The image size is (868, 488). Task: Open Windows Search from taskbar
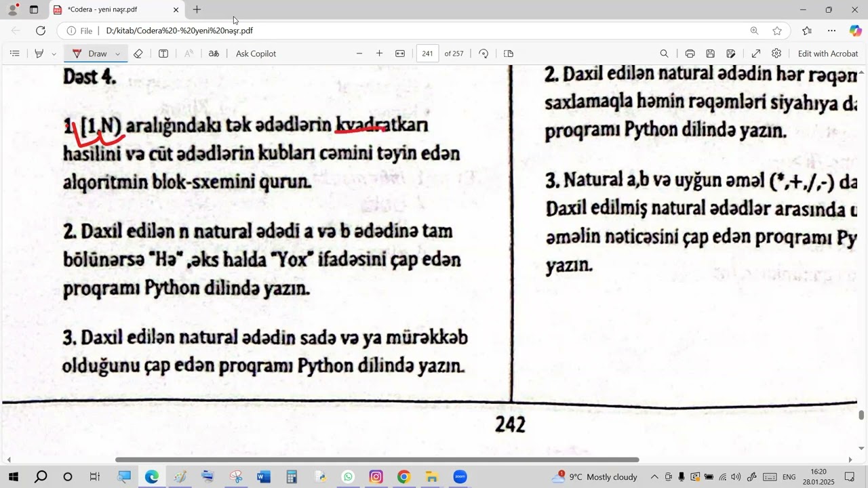pos(41,476)
